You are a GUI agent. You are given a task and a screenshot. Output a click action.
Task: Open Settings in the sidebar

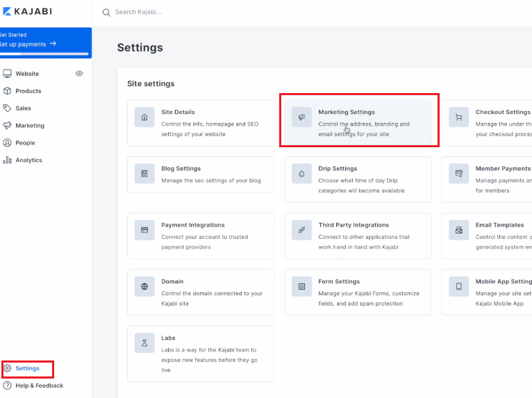coord(28,368)
